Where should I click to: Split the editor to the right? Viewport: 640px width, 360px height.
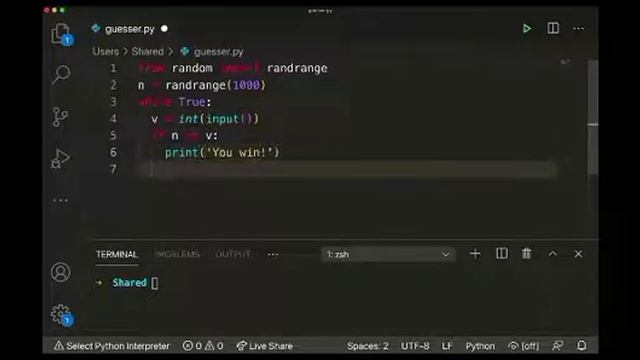(553, 28)
